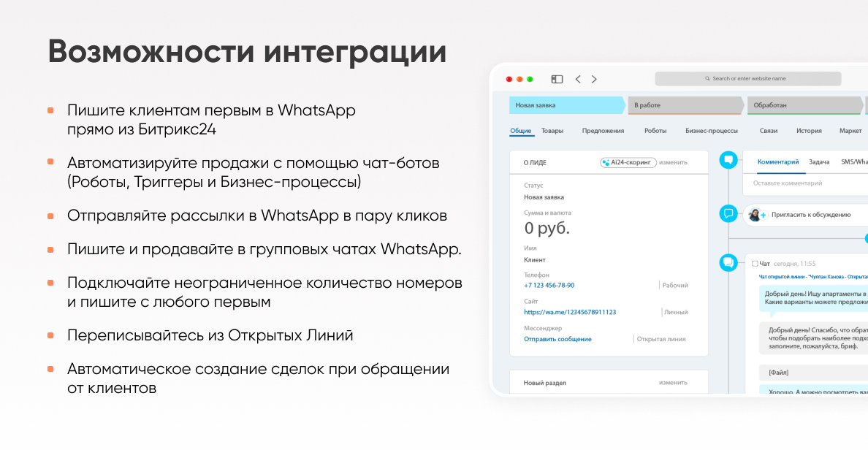
Task: Click the сегодня, 11:55 timestamp
Action: click(x=794, y=264)
